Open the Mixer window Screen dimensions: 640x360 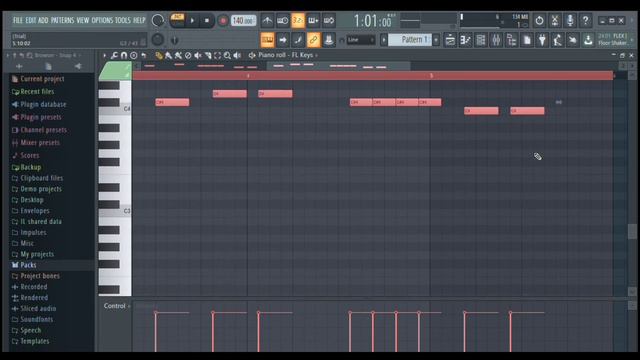[x=496, y=40]
